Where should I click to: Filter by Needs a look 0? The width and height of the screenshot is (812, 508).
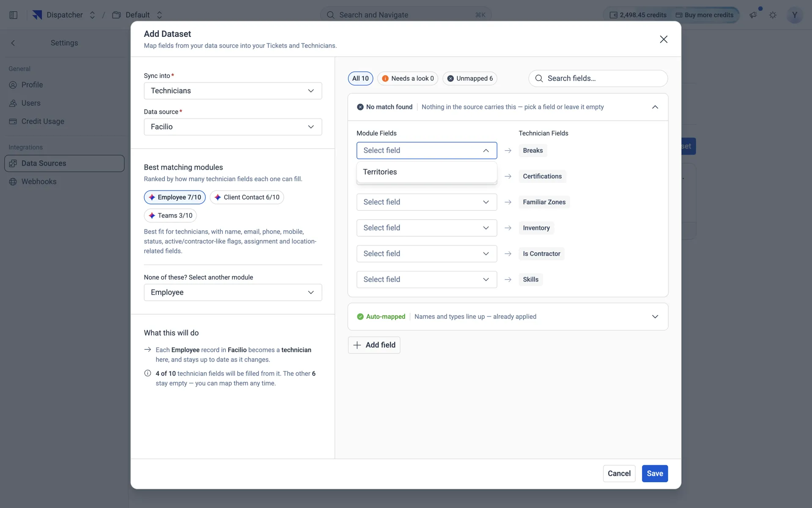coord(408,78)
